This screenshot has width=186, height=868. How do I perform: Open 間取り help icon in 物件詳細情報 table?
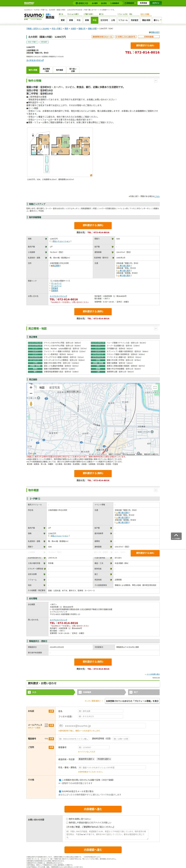(x=112, y=239)
